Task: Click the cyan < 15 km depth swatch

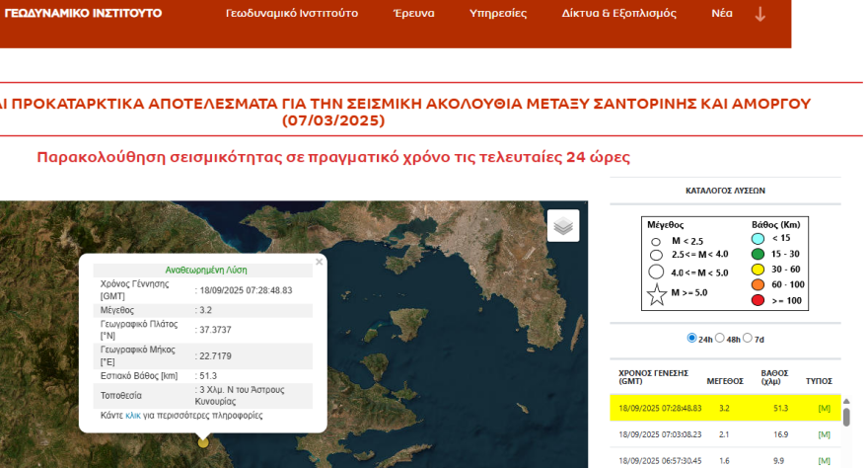Action: click(758, 239)
